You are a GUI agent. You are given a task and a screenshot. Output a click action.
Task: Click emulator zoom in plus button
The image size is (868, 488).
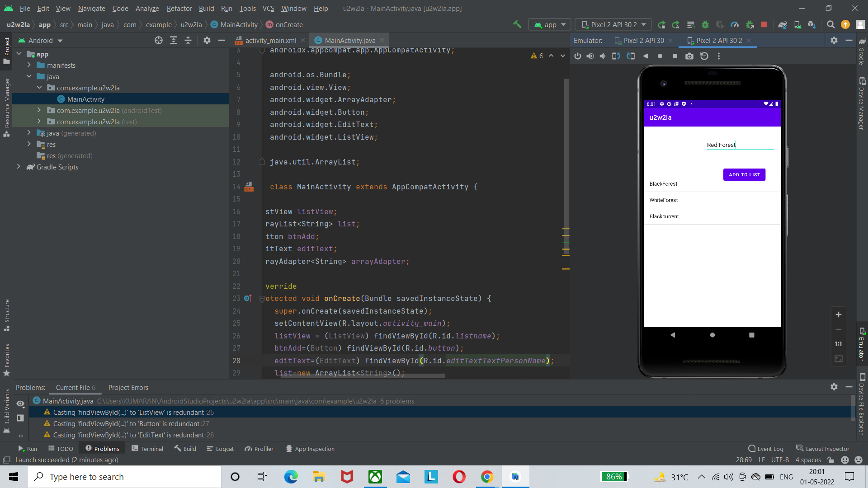click(839, 314)
